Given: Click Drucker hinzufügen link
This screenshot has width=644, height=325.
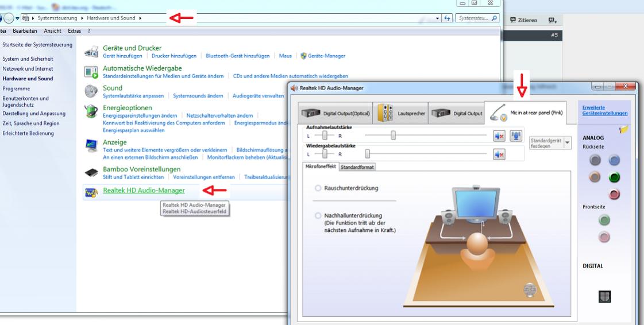Looking at the screenshot, I should [173, 56].
